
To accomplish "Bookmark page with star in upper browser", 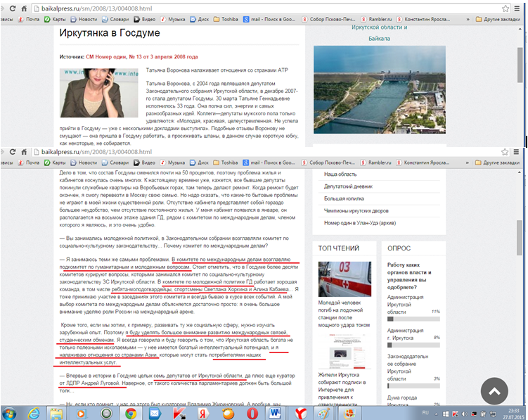I will 506,8.
